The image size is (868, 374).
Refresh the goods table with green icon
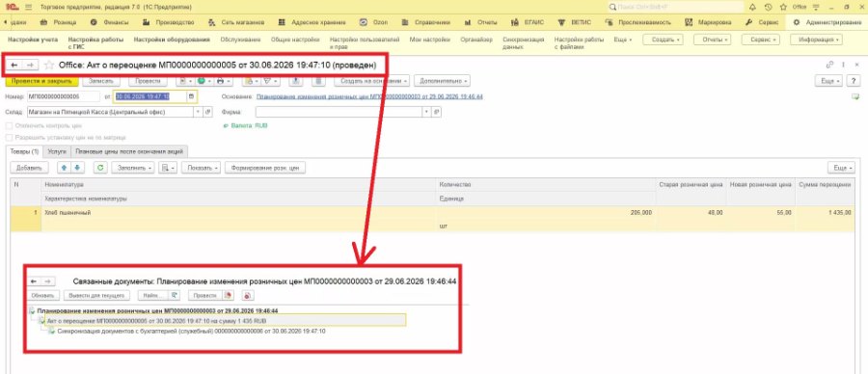pos(100,167)
